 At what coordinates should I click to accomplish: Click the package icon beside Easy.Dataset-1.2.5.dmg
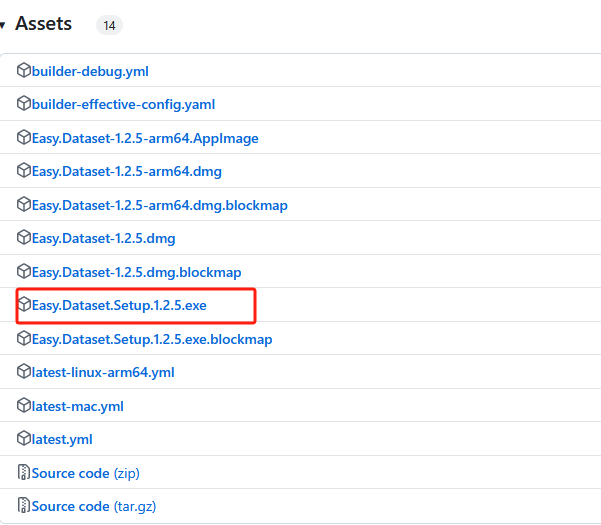point(24,237)
